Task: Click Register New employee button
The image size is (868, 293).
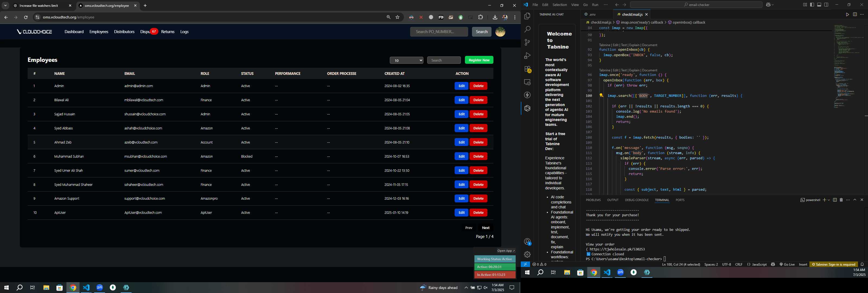Action: (479, 60)
